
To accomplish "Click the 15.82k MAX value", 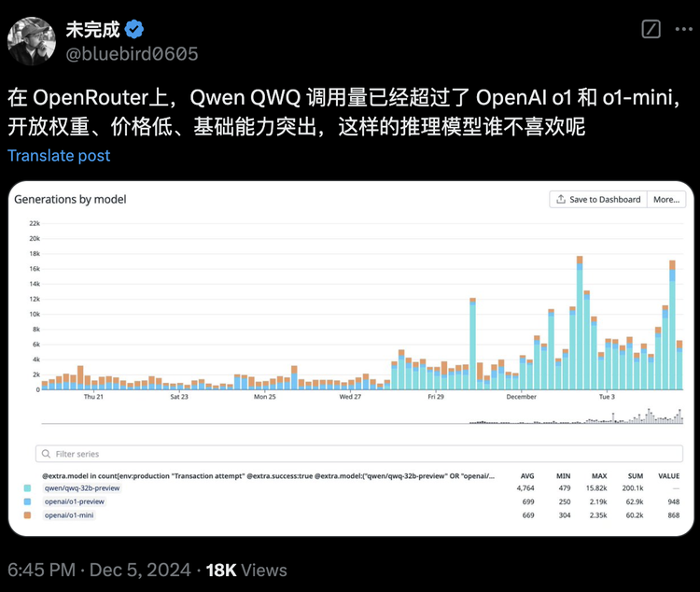I will (x=596, y=488).
